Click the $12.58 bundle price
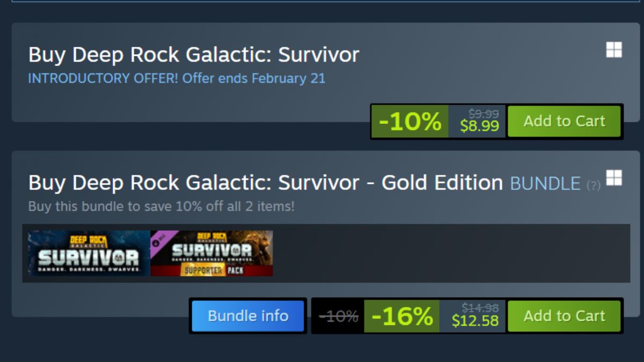Image resolution: width=644 pixels, height=362 pixels. [x=475, y=321]
